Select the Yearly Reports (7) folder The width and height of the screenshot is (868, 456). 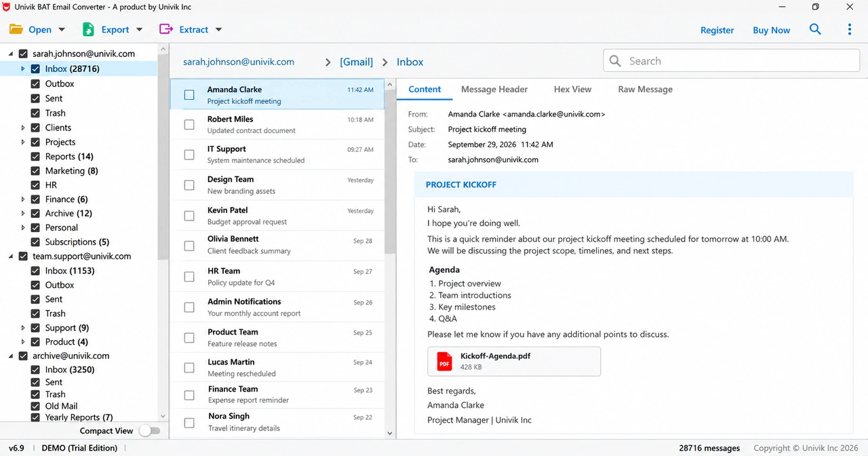pyautogui.click(x=79, y=417)
